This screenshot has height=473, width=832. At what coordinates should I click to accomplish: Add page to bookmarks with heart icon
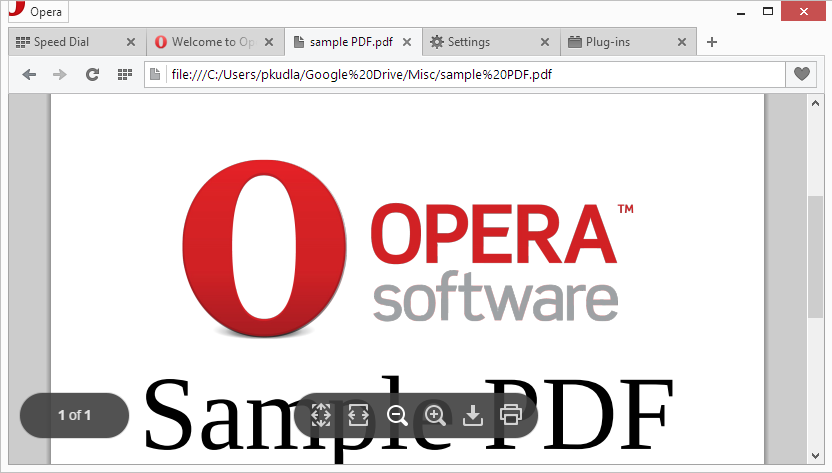(801, 74)
